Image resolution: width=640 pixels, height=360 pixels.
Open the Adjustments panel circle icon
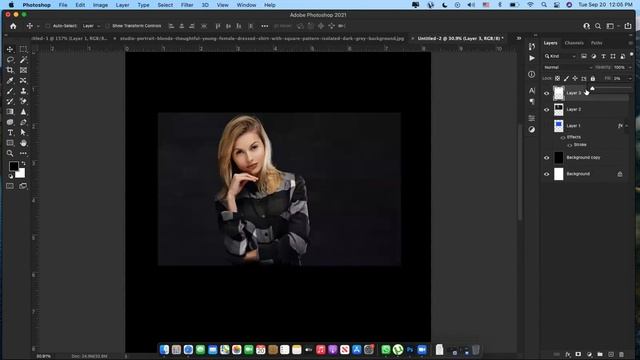tap(531, 129)
